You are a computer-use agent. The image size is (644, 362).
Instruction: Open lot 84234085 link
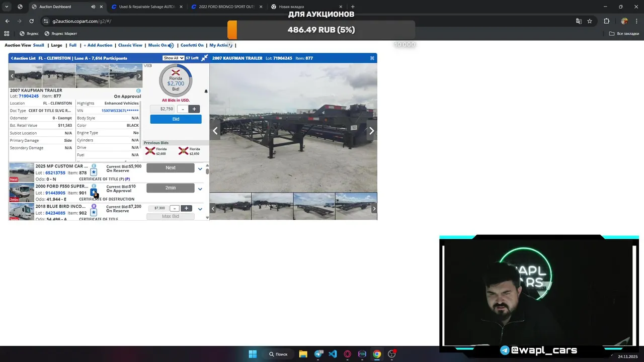click(55, 213)
